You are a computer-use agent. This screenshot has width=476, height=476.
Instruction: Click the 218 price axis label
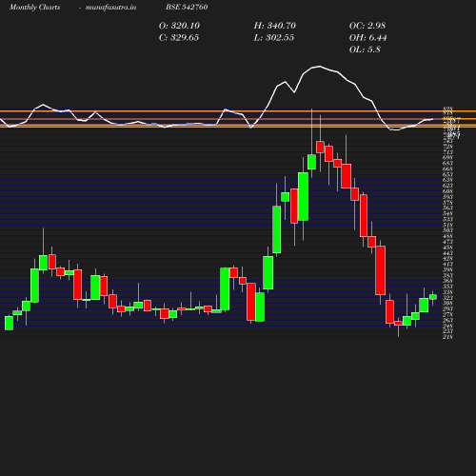click(x=447, y=337)
